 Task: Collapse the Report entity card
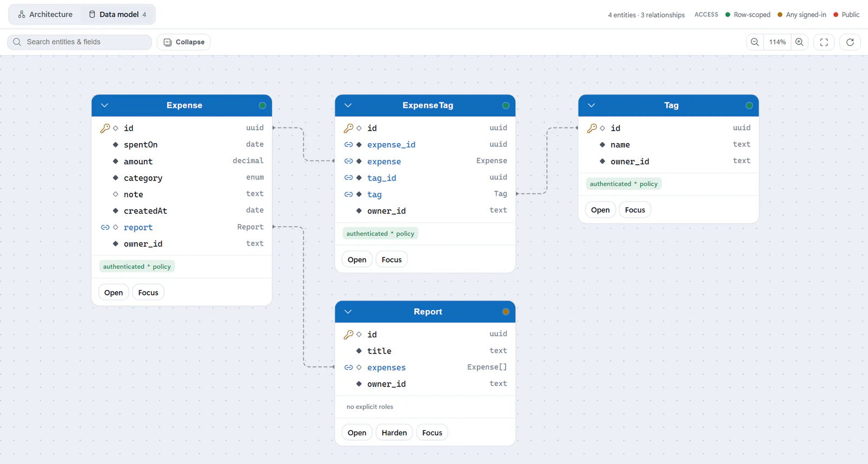click(x=348, y=312)
